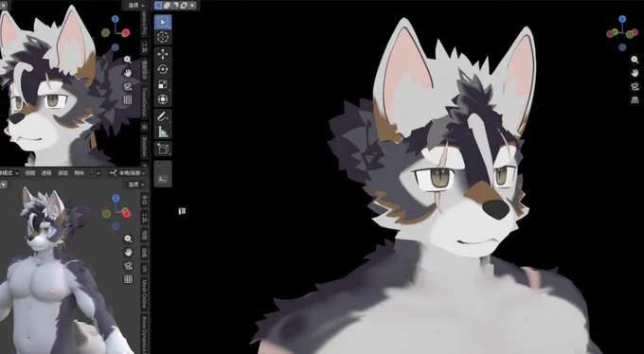Select the Transform tool

coord(163,99)
